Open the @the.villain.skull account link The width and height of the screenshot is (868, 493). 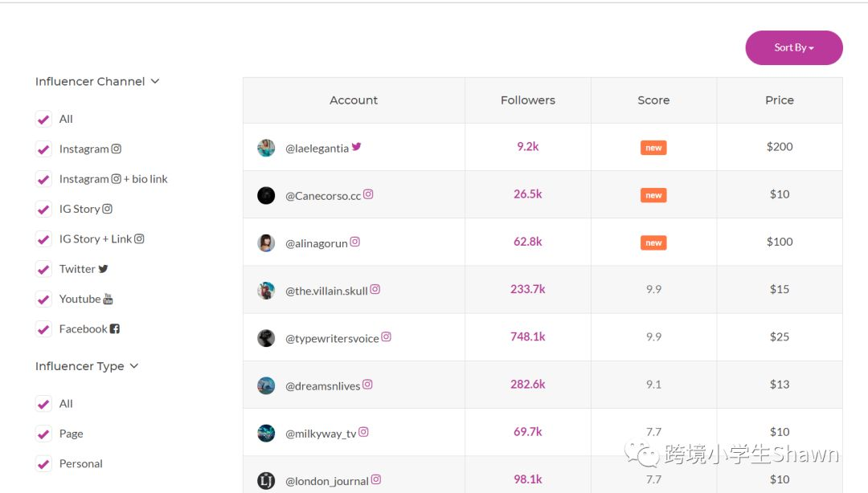326,291
